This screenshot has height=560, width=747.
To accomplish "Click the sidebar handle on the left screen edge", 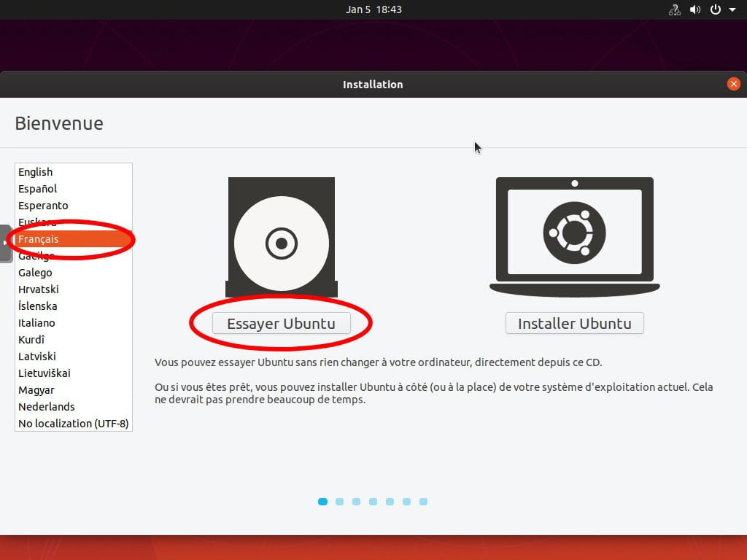I will click(x=4, y=244).
